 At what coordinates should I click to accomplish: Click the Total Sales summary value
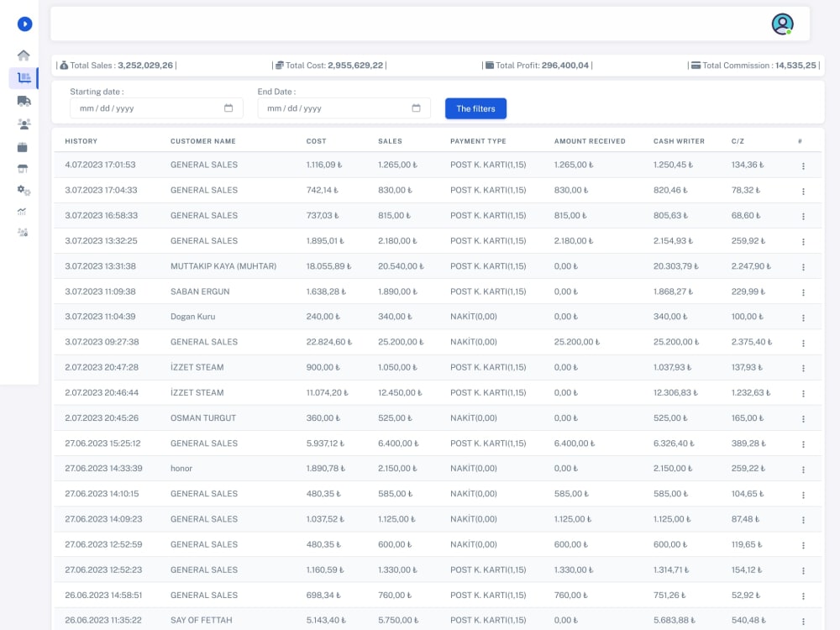pyautogui.click(x=145, y=66)
